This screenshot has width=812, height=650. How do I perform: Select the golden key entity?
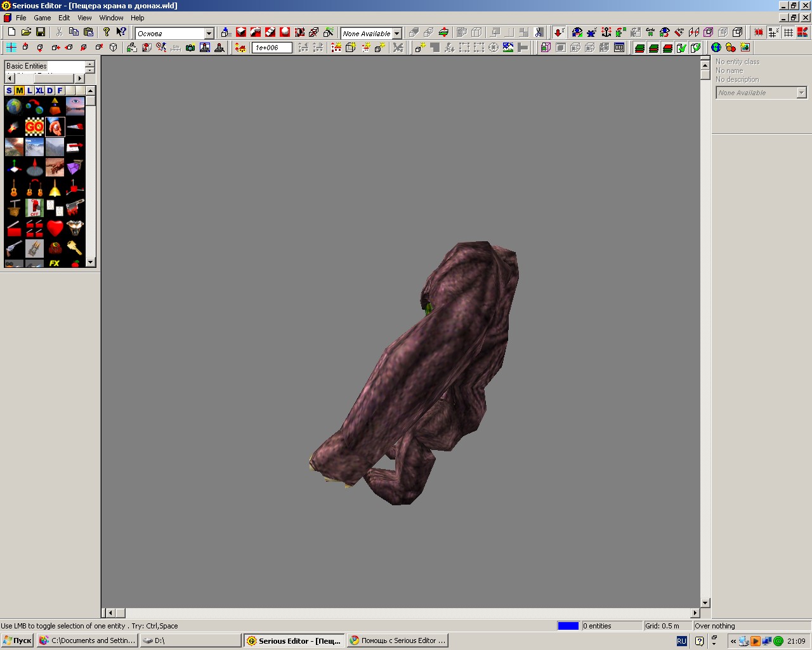pos(75,248)
